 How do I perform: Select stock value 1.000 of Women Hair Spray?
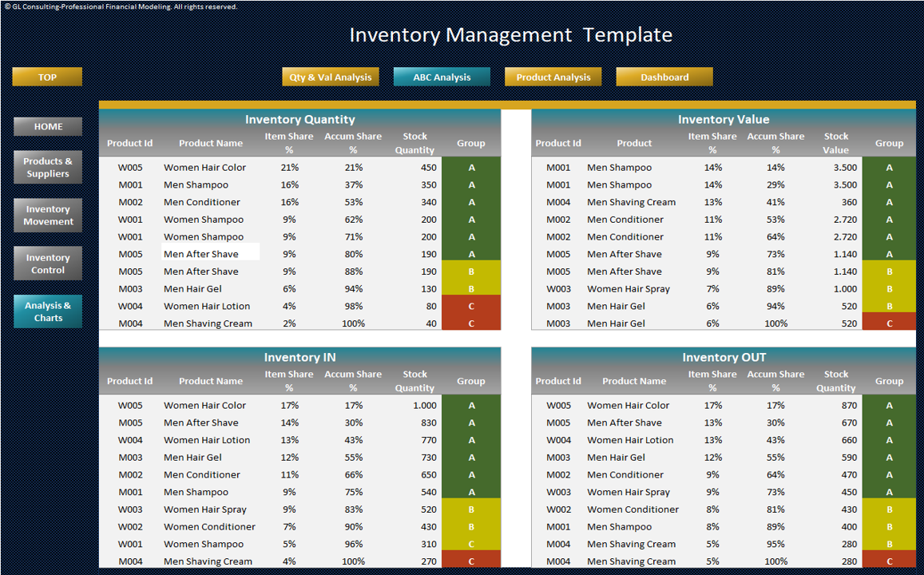coord(845,288)
